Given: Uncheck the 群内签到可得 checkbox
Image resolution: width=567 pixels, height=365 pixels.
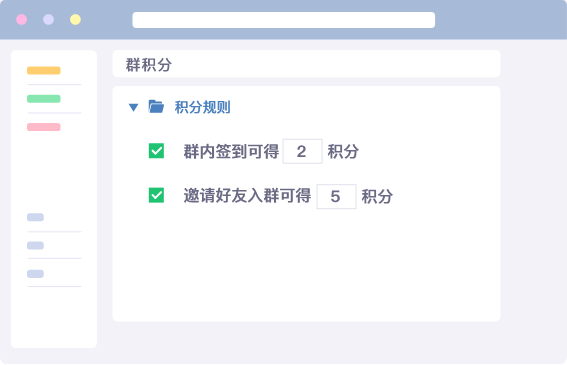Looking at the screenshot, I should click(x=156, y=151).
